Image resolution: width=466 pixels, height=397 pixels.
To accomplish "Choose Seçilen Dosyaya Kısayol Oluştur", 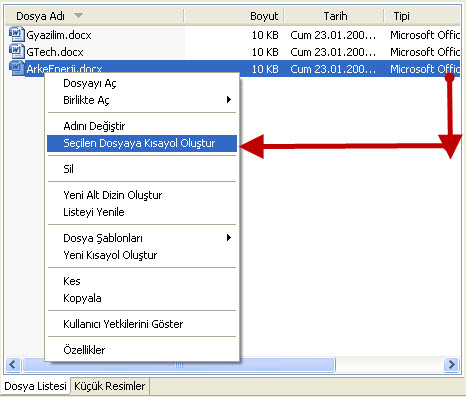I will pos(142,143).
